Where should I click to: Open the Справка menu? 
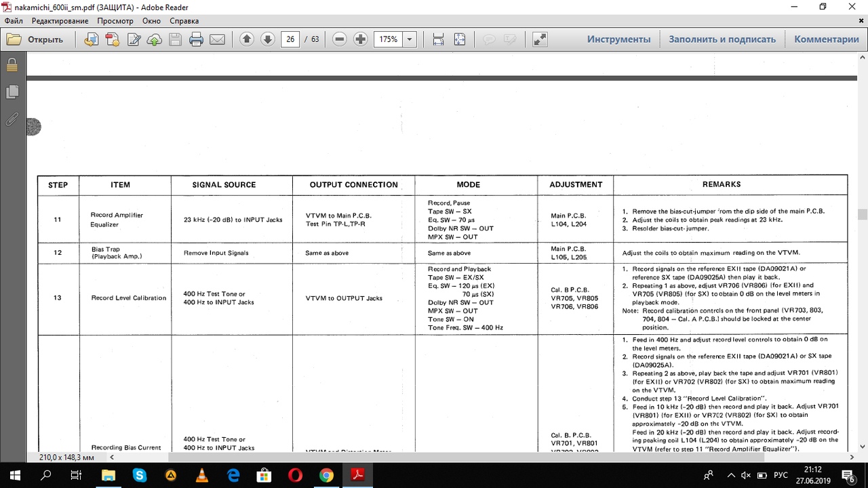[184, 21]
